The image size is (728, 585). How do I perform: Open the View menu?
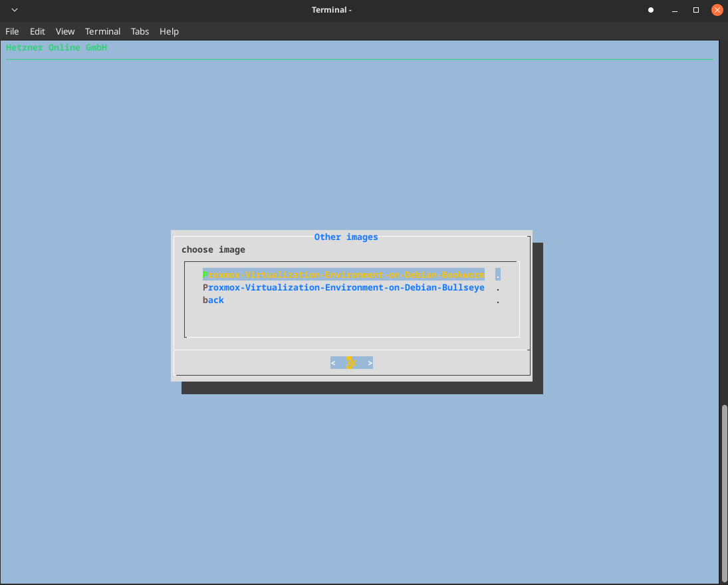tap(65, 31)
